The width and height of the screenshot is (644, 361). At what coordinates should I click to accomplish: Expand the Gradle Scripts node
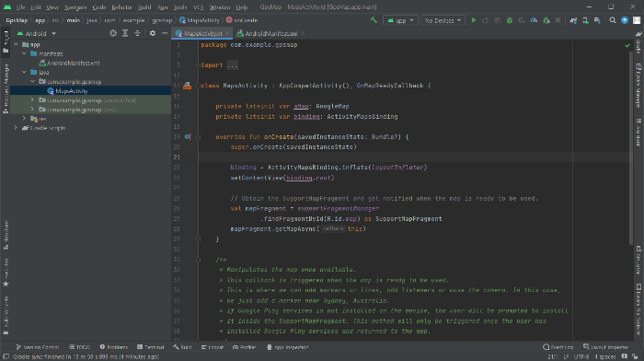point(16,128)
